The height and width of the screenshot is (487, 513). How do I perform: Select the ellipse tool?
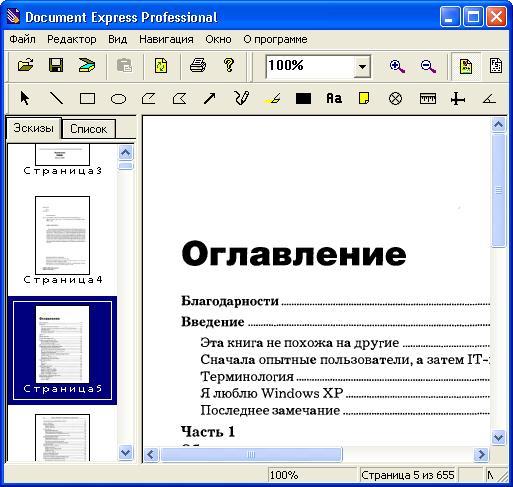click(x=118, y=99)
